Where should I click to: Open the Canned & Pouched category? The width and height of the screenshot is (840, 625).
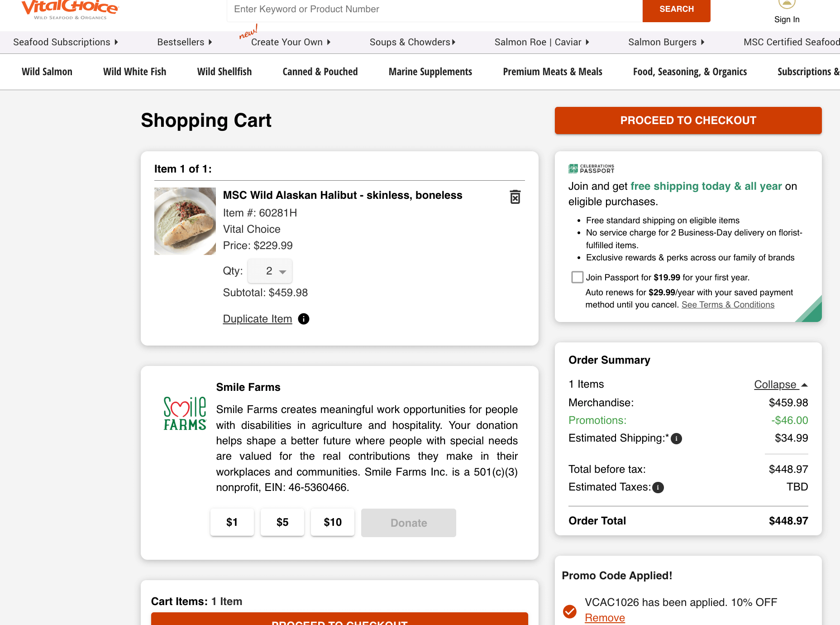[320, 72]
